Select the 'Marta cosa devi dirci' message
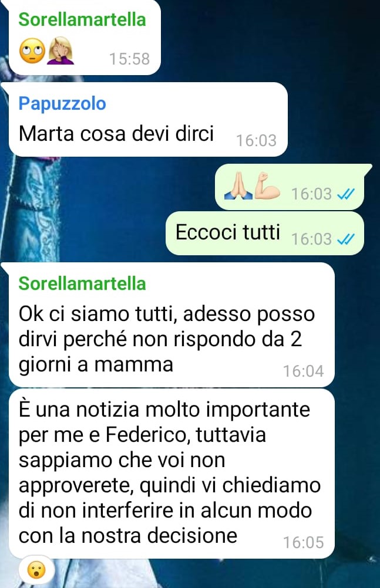Viewport: 380px width, 588px height. (x=148, y=119)
